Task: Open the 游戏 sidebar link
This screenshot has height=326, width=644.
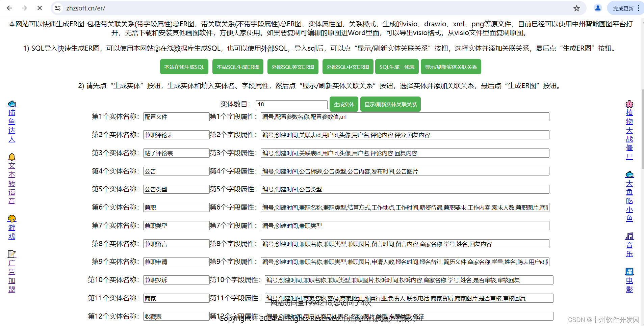Action: [12, 232]
